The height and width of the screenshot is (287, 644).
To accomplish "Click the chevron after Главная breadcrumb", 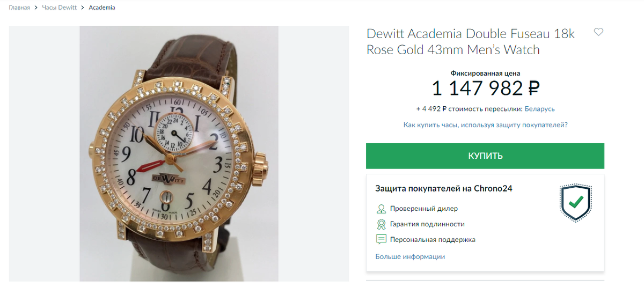I will click(36, 8).
